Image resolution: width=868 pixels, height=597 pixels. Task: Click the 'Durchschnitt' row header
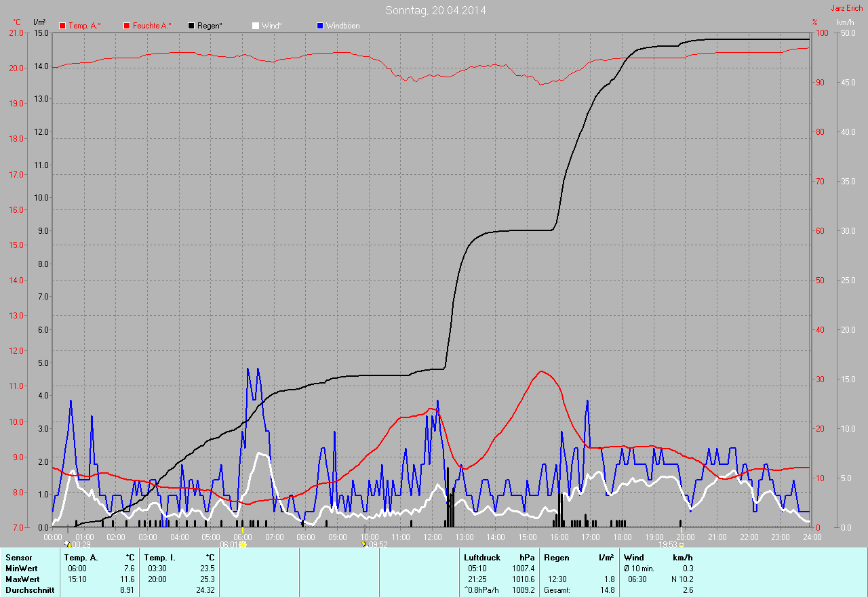30,590
